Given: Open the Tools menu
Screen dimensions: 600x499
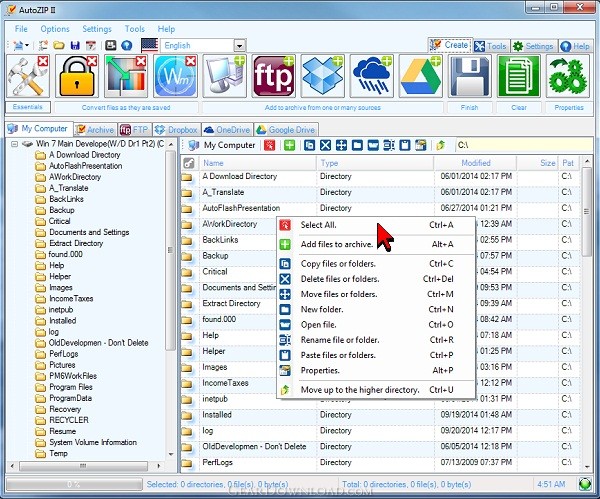Looking at the screenshot, I should click(135, 29).
